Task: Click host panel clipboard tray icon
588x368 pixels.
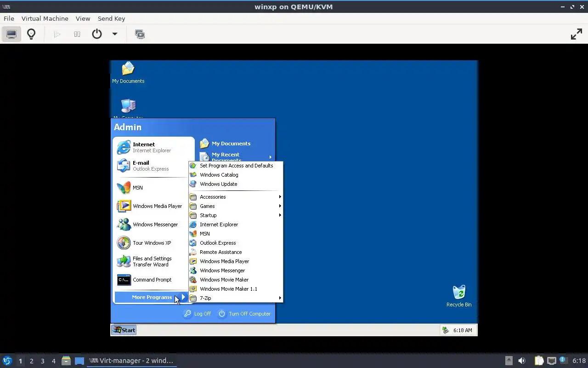Action: point(539,361)
